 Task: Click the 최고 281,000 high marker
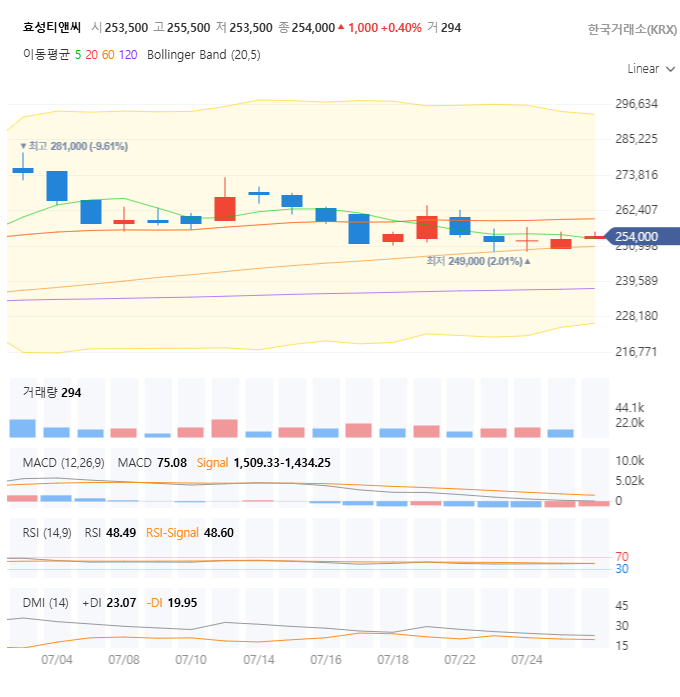point(74,146)
